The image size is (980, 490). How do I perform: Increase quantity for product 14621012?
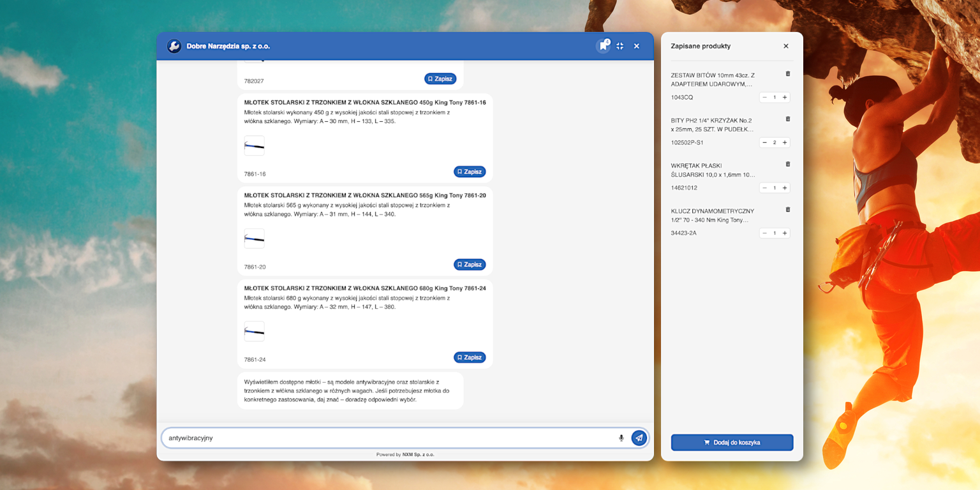point(785,188)
